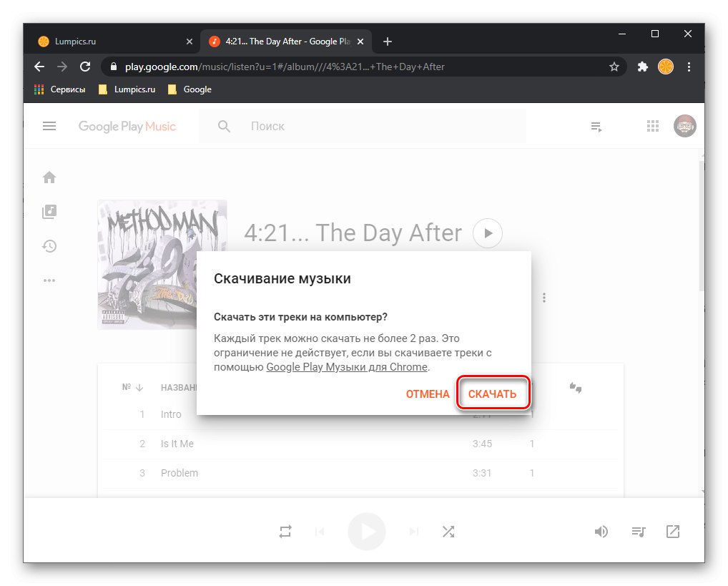Switch to the Lumpics.ru browser tab
This screenshot has width=728, height=586.
point(112,41)
